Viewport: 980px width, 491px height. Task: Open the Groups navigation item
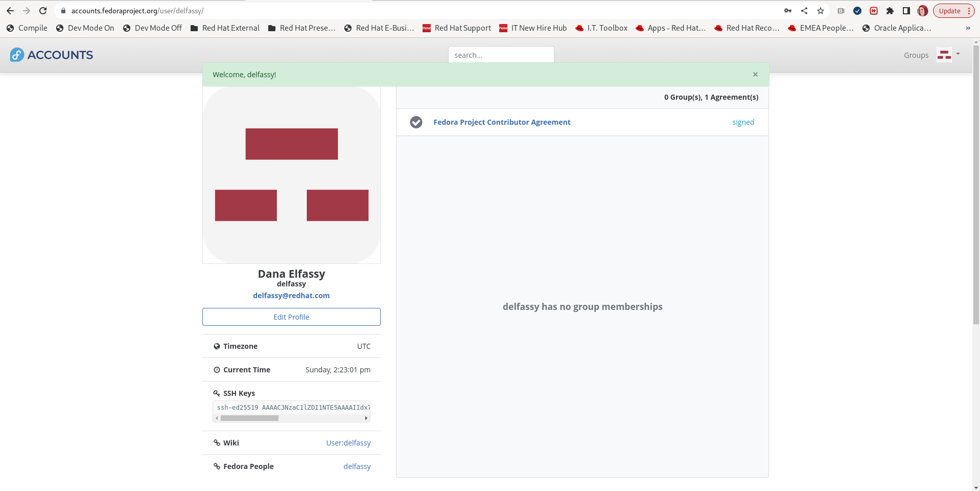(916, 55)
